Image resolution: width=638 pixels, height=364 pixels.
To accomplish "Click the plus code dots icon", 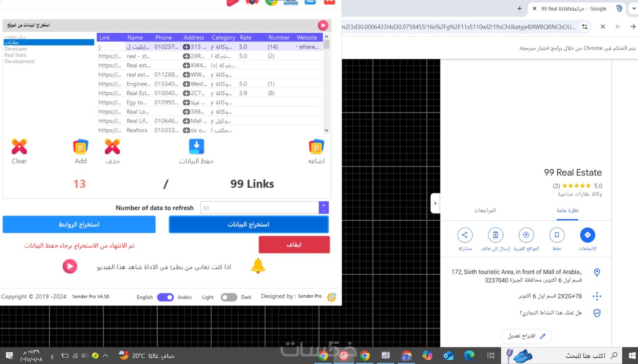I will 597,296.
